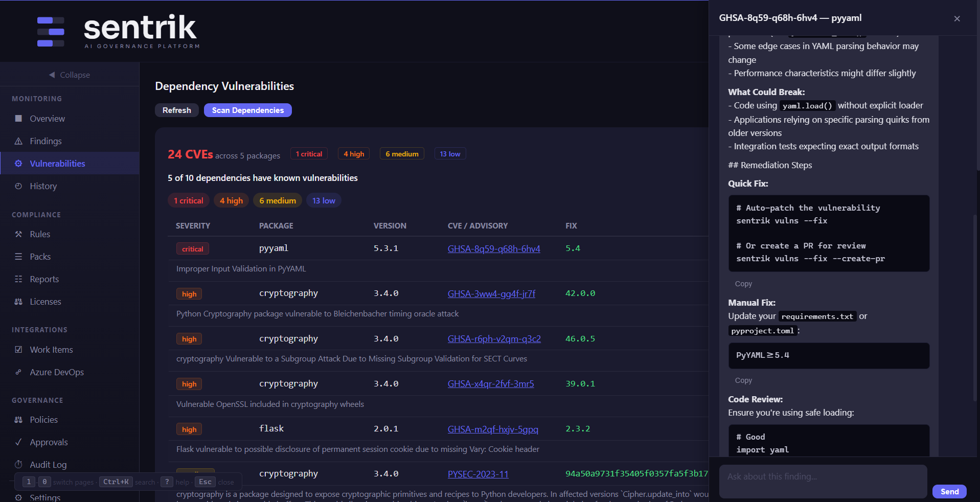Screen dimensions: 980x502
Task: Click the '1 critical' outlined badge in summary
Action: (x=309, y=154)
